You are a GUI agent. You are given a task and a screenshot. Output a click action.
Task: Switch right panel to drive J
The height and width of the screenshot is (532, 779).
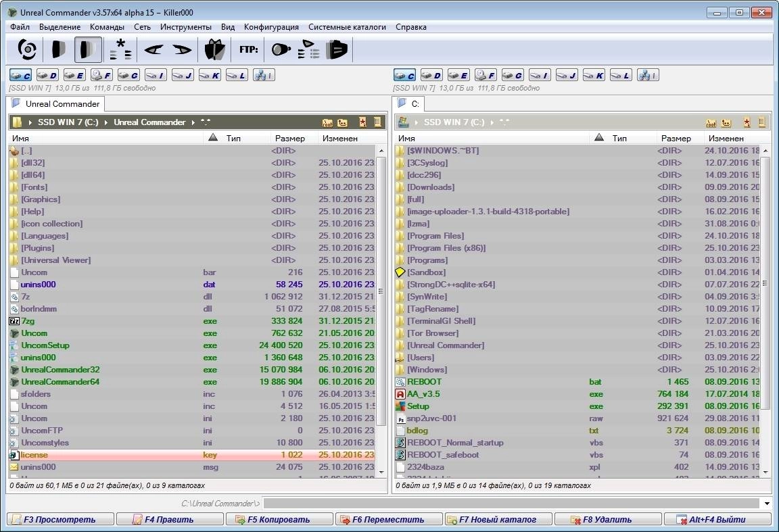tap(567, 75)
